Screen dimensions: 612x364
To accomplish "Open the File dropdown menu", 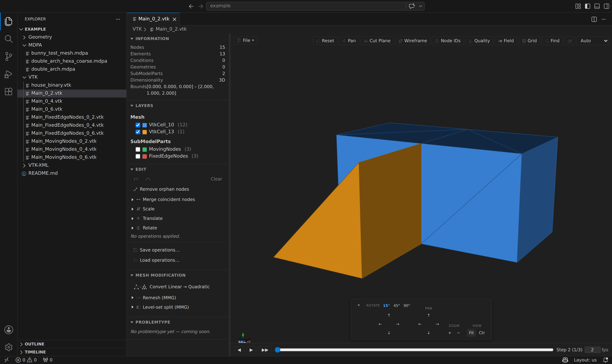I will click(x=245, y=40).
